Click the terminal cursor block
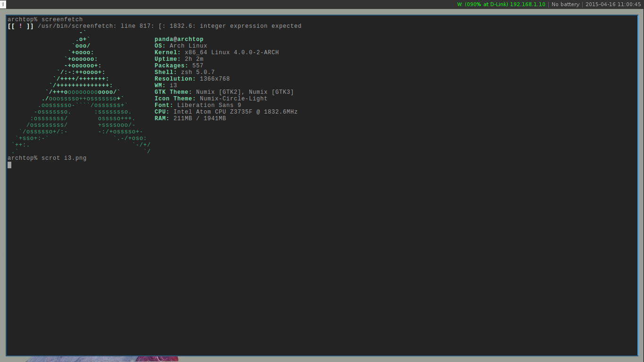This screenshot has height=362, width=644. [x=9, y=165]
